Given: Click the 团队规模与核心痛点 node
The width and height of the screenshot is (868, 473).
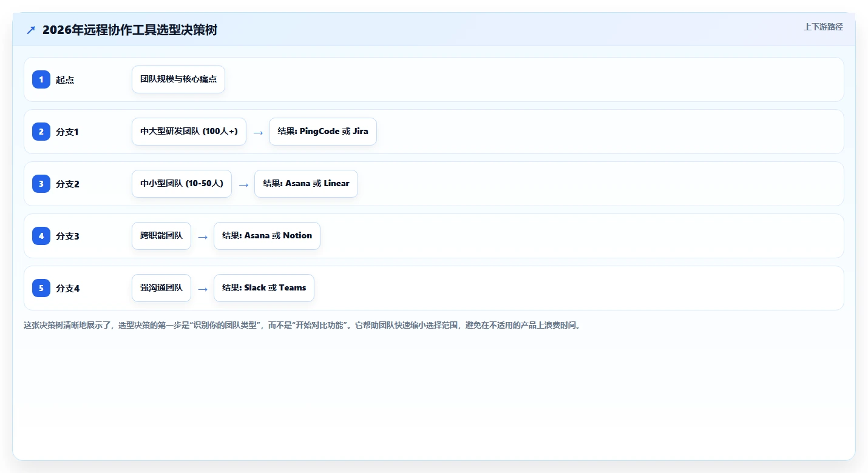Looking at the screenshot, I should point(178,79).
